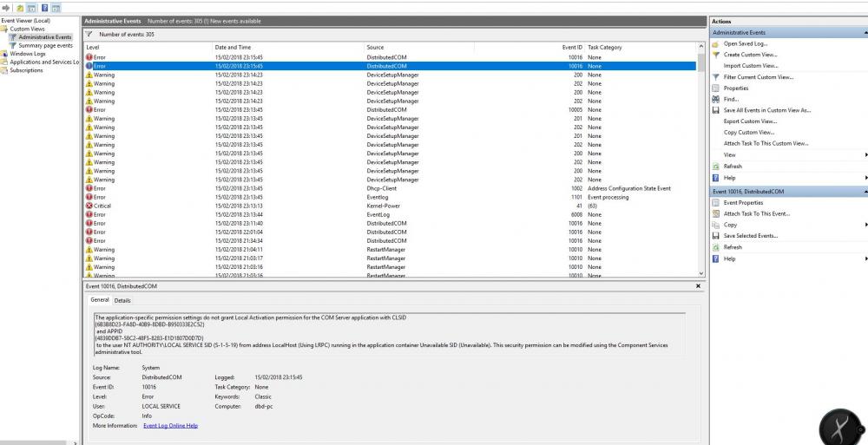
Task: Select the Kernel-Power event ID 41 row
Action: tap(391, 206)
